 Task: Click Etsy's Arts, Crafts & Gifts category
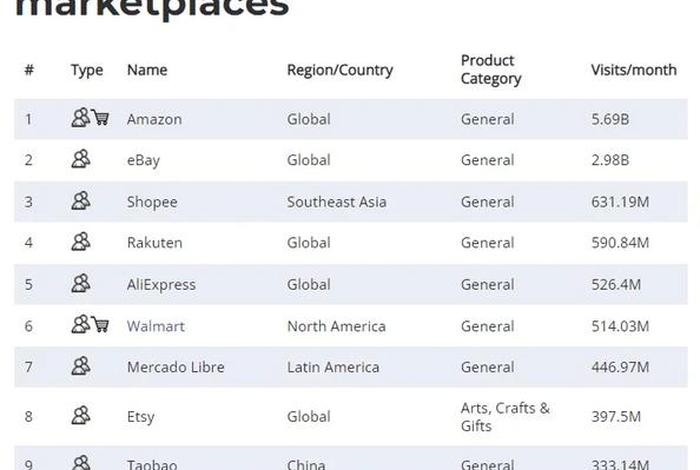(x=505, y=417)
